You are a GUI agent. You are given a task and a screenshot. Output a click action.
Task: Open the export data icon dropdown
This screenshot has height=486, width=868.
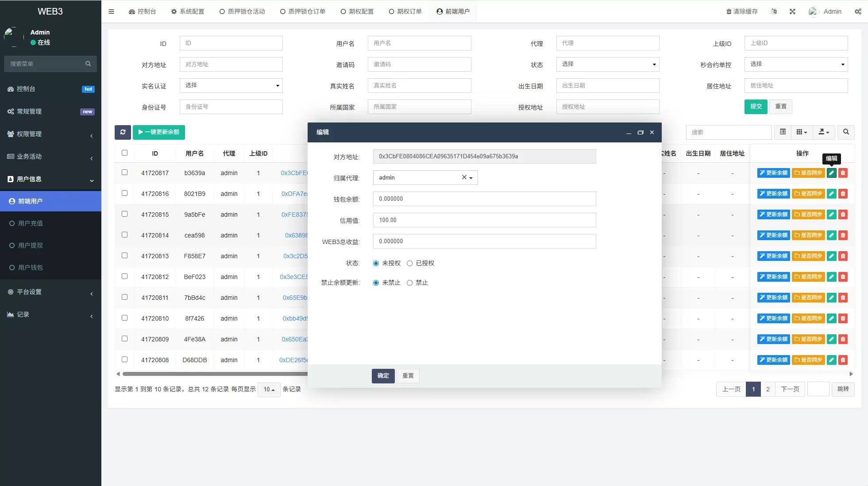(823, 132)
